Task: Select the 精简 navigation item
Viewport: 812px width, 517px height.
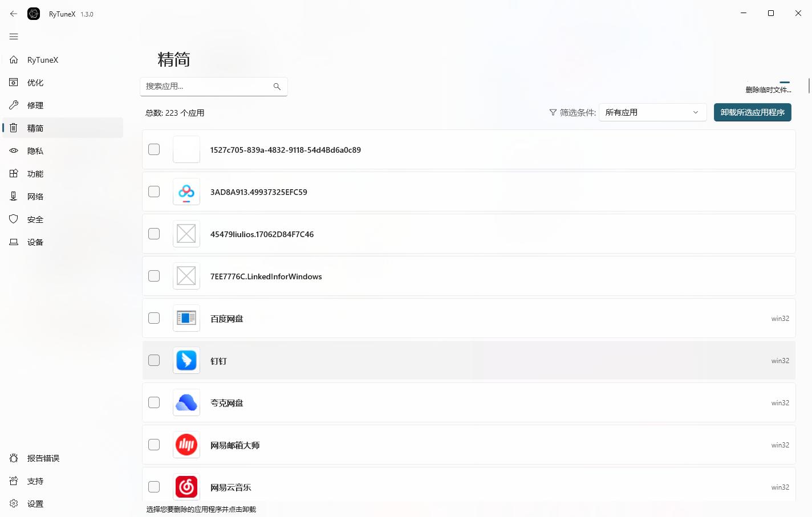Action: pos(35,128)
